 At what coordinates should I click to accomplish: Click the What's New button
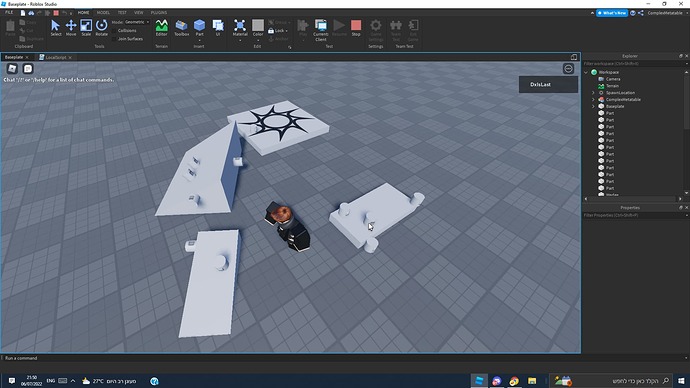(612, 13)
